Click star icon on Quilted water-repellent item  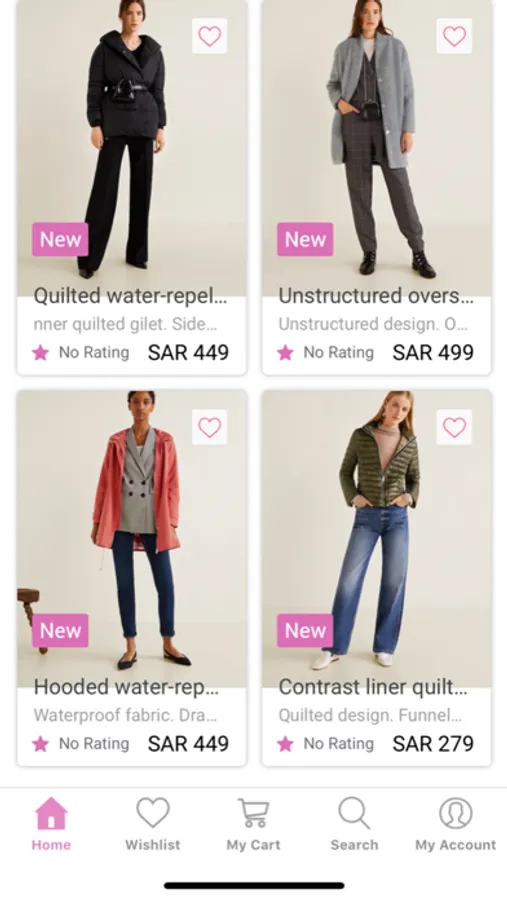point(40,352)
